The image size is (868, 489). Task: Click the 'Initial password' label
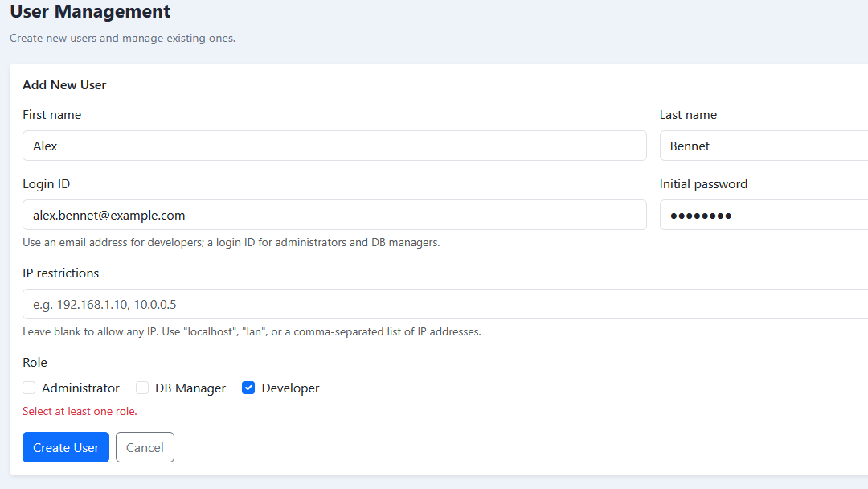pos(703,184)
